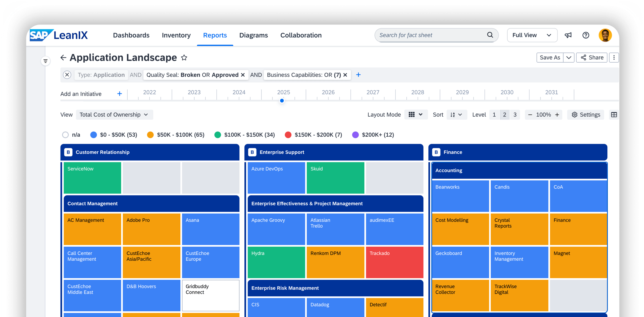The width and height of the screenshot is (644, 317).
Task: Open the Settings button
Action: click(586, 115)
